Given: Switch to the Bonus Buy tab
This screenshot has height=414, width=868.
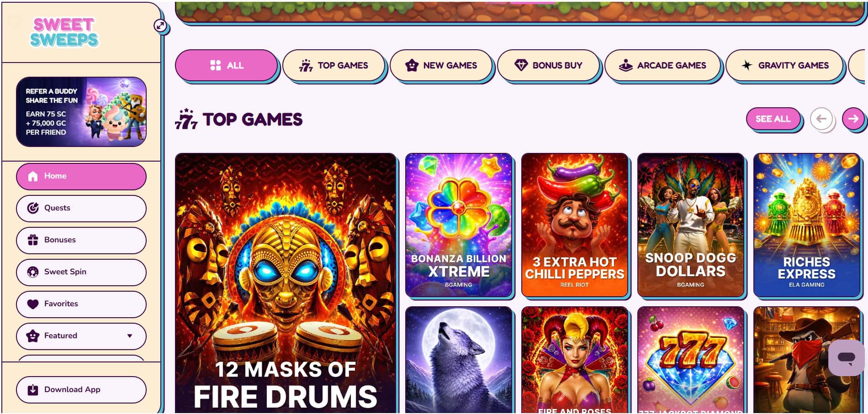Looking at the screenshot, I should point(548,65).
